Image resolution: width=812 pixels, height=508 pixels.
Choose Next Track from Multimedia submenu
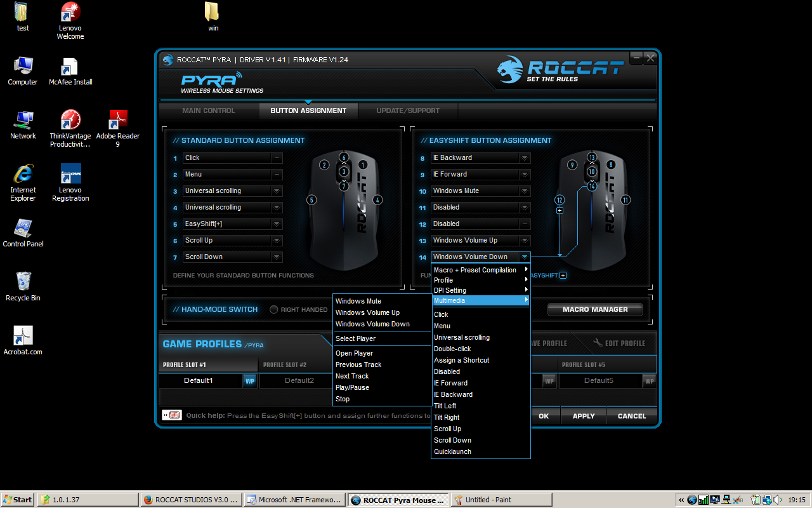pyautogui.click(x=383, y=376)
